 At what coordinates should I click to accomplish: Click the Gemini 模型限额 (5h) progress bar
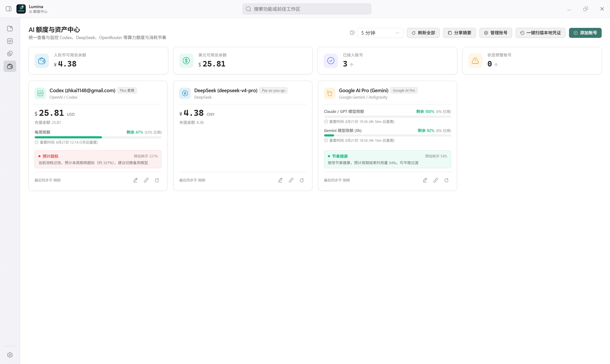coord(387,135)
